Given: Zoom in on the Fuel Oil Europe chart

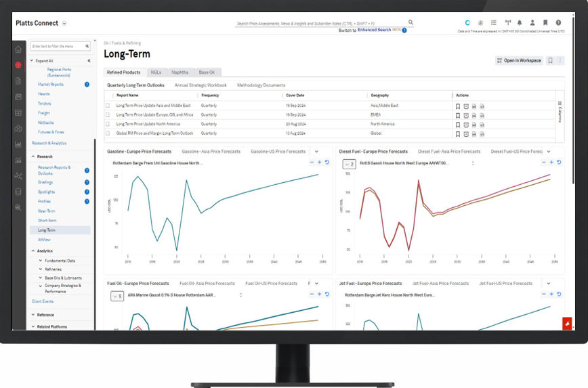Looking at the screenshot, I should pos(320,295).
